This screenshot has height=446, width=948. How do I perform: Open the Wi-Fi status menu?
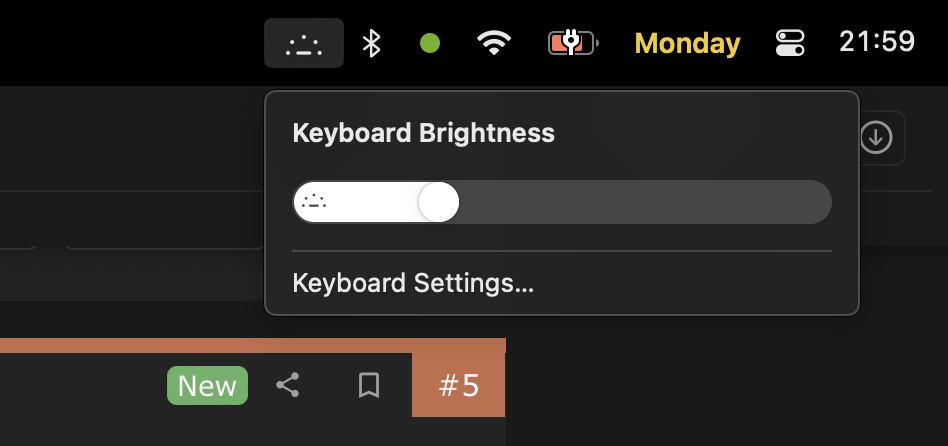coord(494,43)
